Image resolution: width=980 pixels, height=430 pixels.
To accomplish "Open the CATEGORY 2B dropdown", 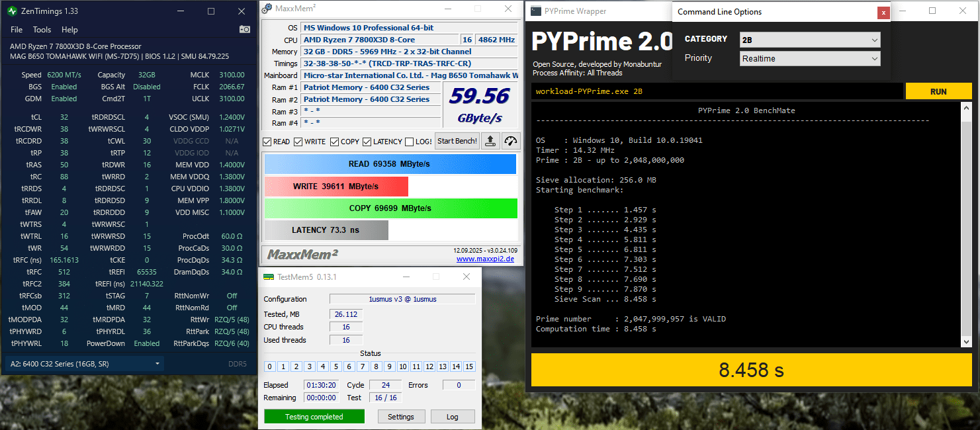I will point(810,40).
